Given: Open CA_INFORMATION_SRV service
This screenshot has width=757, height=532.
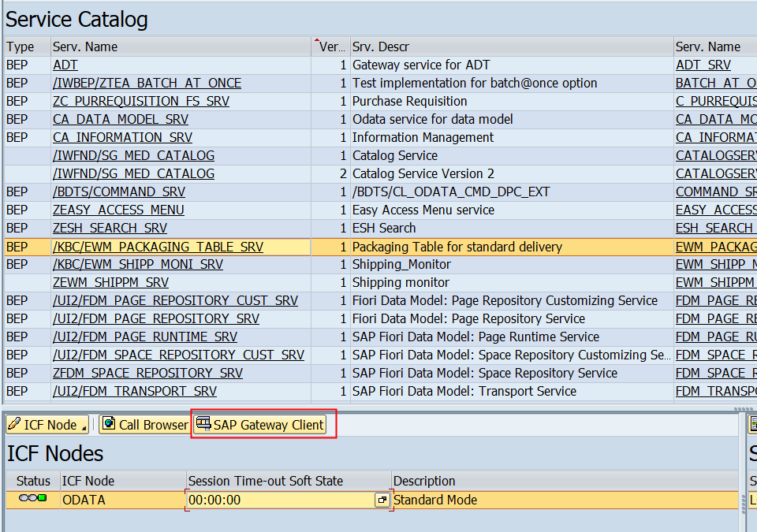Looking at the screenshot, I should coord(122,137).
